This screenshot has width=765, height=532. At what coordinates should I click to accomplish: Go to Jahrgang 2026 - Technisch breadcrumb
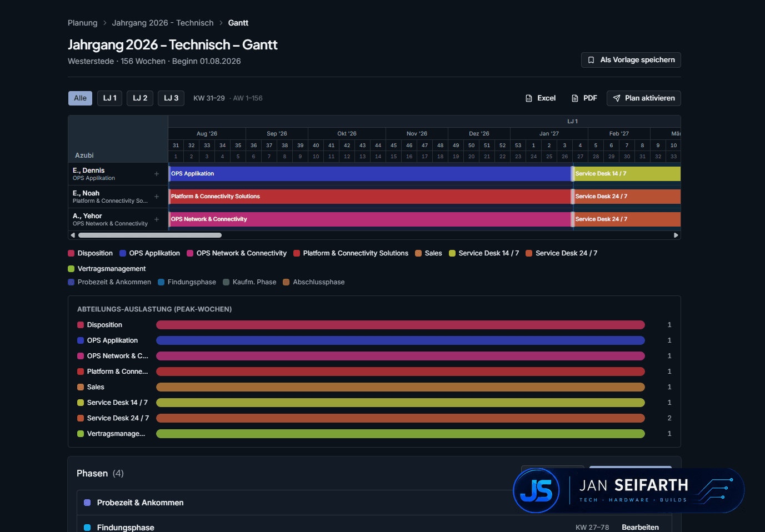tap(163, 23)
